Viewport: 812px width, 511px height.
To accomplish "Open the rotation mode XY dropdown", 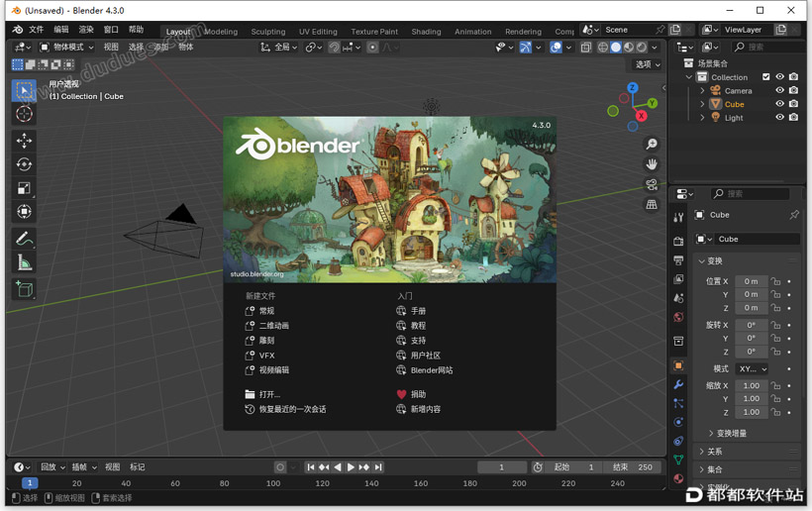I will (752, 368).
